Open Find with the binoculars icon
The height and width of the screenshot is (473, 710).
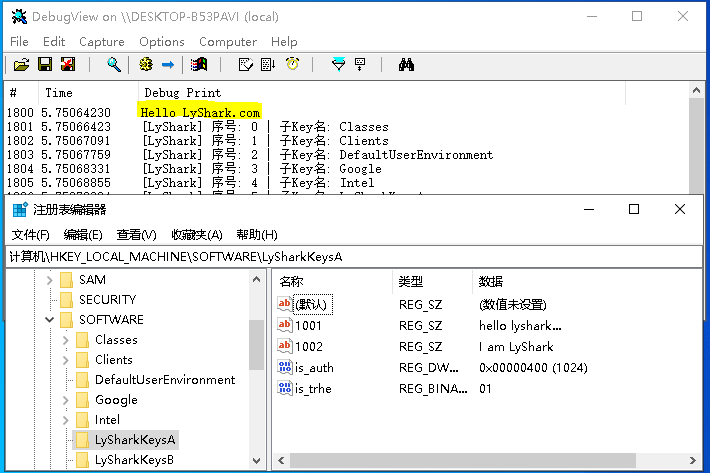(406, 65)
